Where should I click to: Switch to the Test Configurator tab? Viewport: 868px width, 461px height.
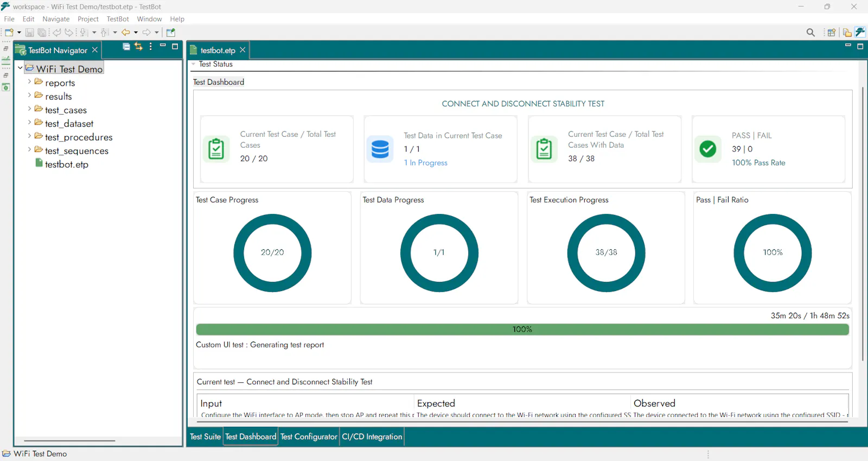[309, 437]
